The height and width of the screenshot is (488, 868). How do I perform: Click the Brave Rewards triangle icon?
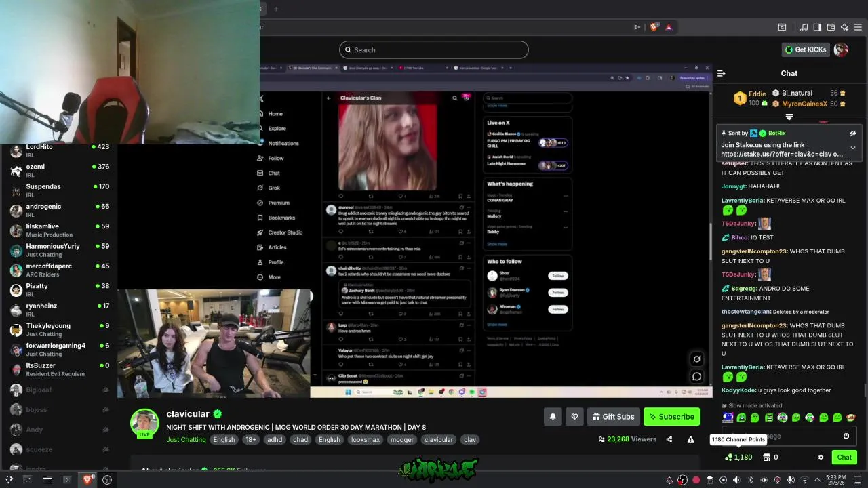click(669, 27)
